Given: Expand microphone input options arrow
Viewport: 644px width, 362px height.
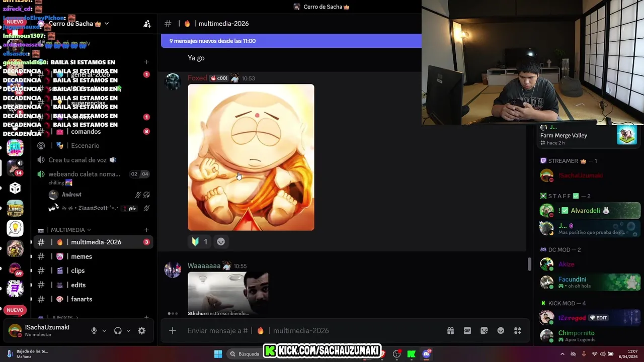Looking at the screenshot, I should [x=104, y=330].
